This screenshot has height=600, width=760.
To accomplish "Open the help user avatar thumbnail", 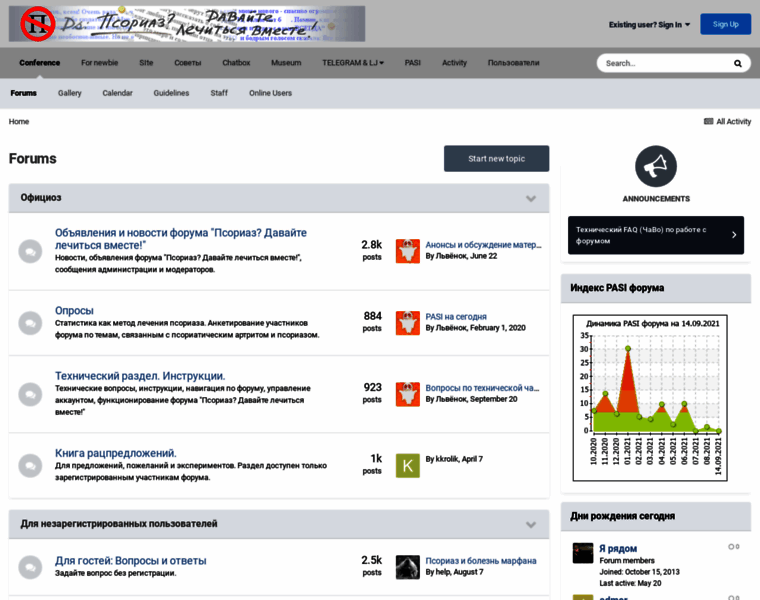I will tap(408, 567).
